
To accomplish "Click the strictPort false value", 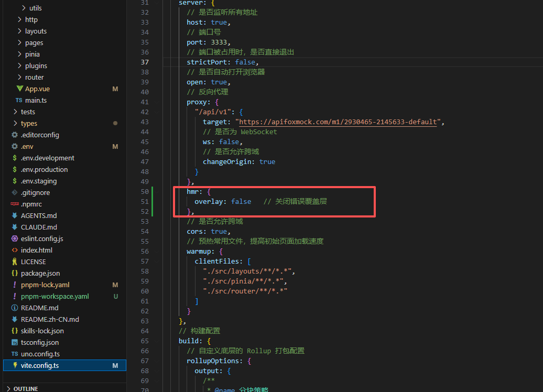I will 245,62.
